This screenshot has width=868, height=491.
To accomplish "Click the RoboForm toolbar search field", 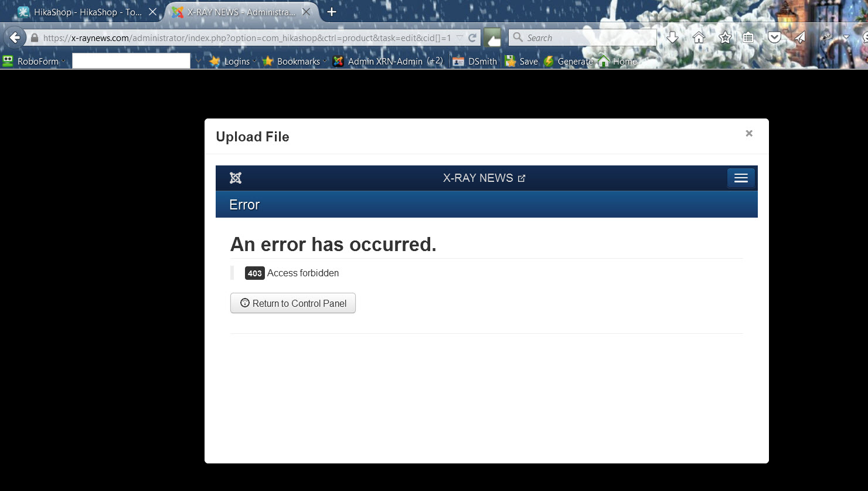I will pos(131,61).
